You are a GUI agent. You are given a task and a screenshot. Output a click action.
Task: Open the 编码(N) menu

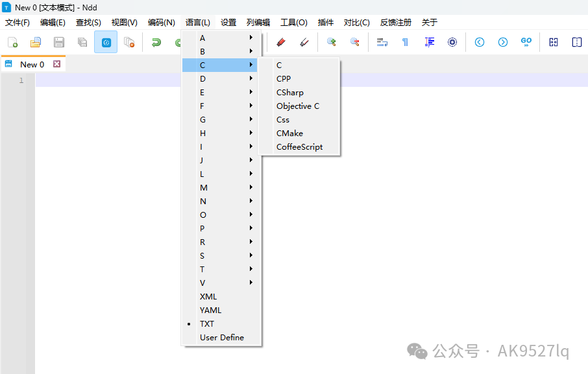(x=161, y=23)
